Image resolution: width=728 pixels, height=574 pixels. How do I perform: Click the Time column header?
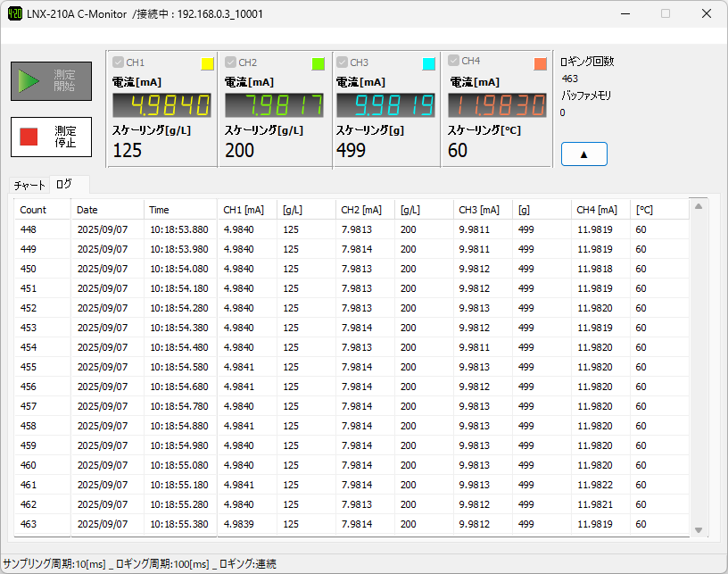pyautogui.click(x=159, y=210)
